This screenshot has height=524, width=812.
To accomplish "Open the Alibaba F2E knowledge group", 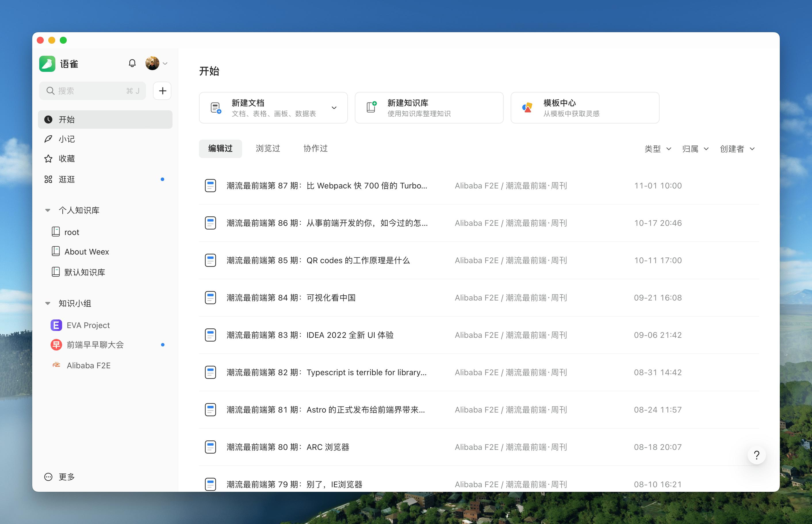I will (88, 365).
